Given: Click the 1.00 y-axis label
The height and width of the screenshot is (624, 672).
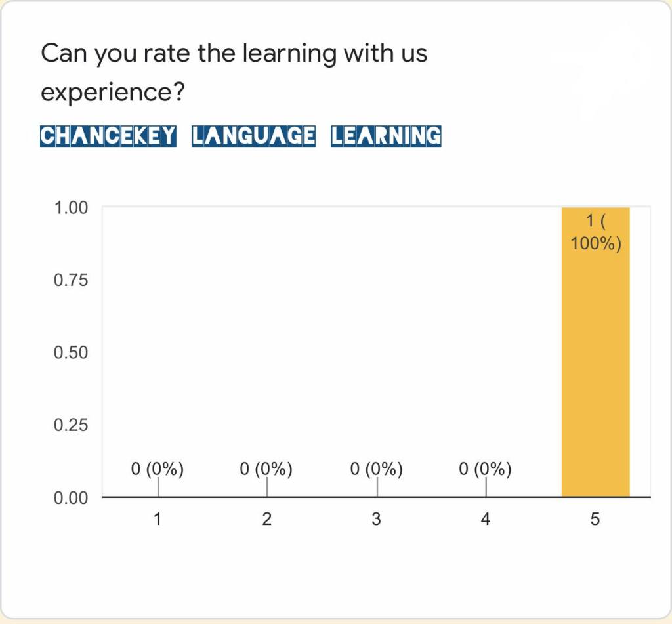Looking at the screenshot, I should 70,208.
